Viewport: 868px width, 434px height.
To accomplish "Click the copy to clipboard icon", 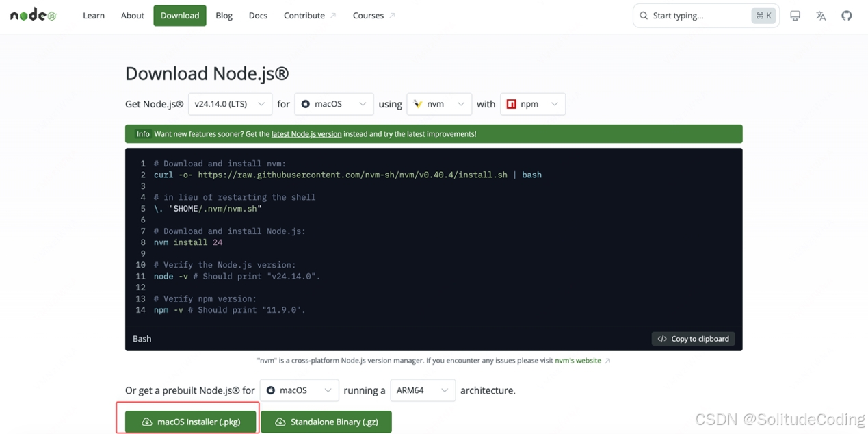I will pyautogui.click(x=662, y=338).
